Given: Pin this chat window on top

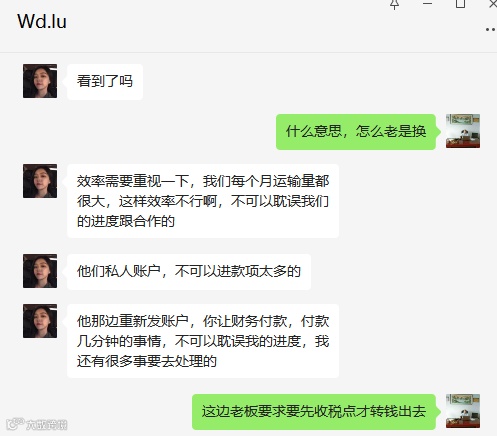Looking at the screenshot, I should [x=395, y=4].
